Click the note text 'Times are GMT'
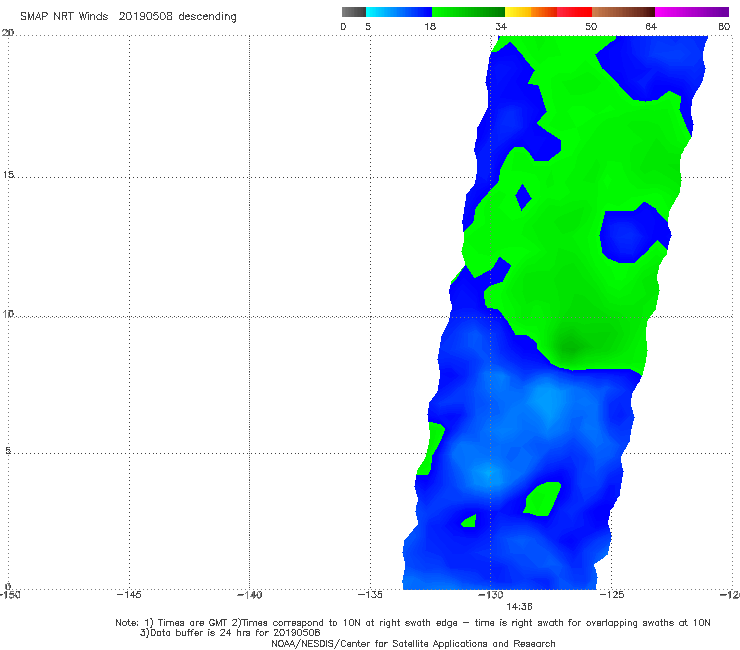Image resolution: width=740 pixels, height=650 pixels. (x=193, y=623)
